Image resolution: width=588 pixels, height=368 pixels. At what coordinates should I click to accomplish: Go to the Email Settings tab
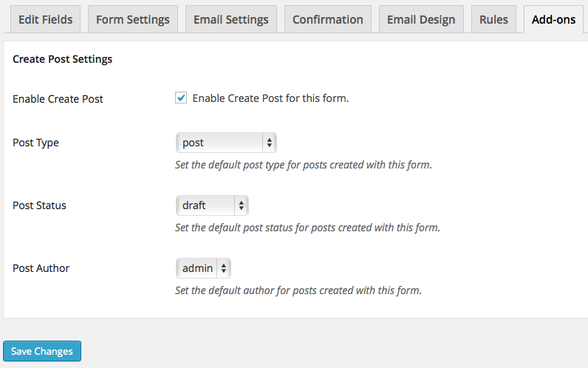pos(230,19)
